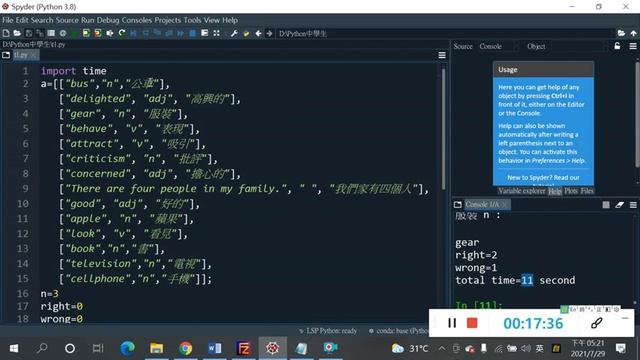Switch to the Variable explorer tab
640x360 pixels.
click(521, 191)
